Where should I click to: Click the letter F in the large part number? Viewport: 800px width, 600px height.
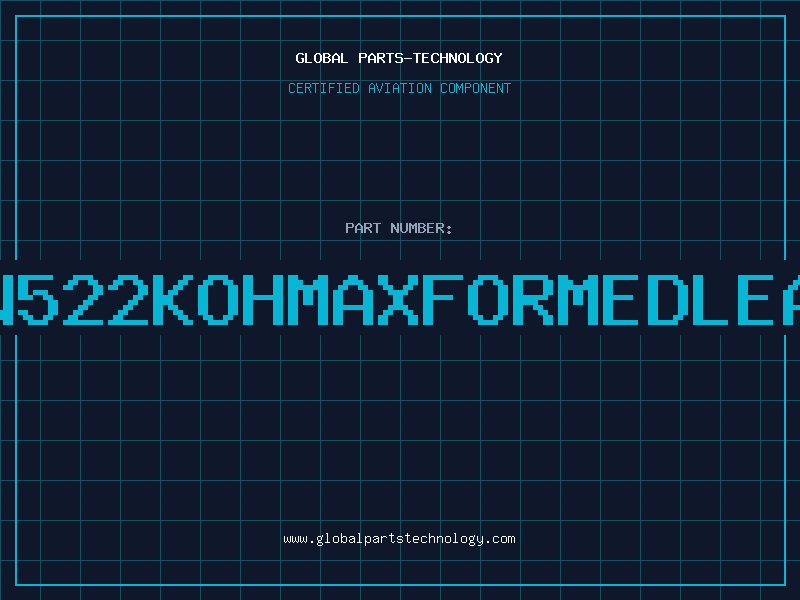click(x=443, y=299)
